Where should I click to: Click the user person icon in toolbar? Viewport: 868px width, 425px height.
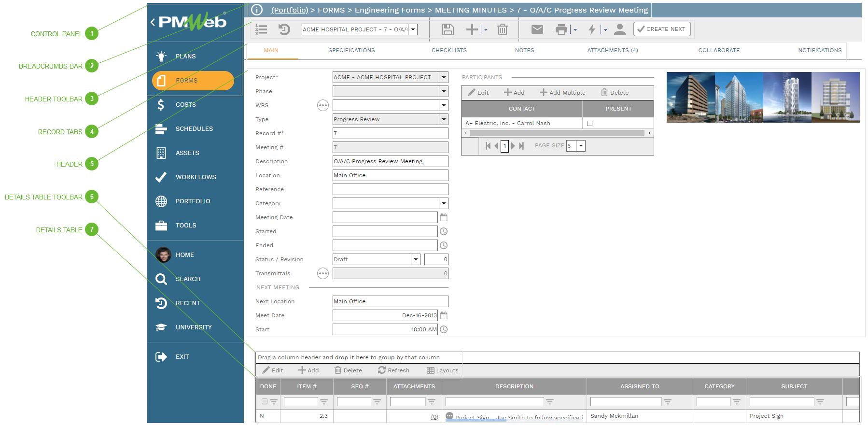(x=620, y=29)
